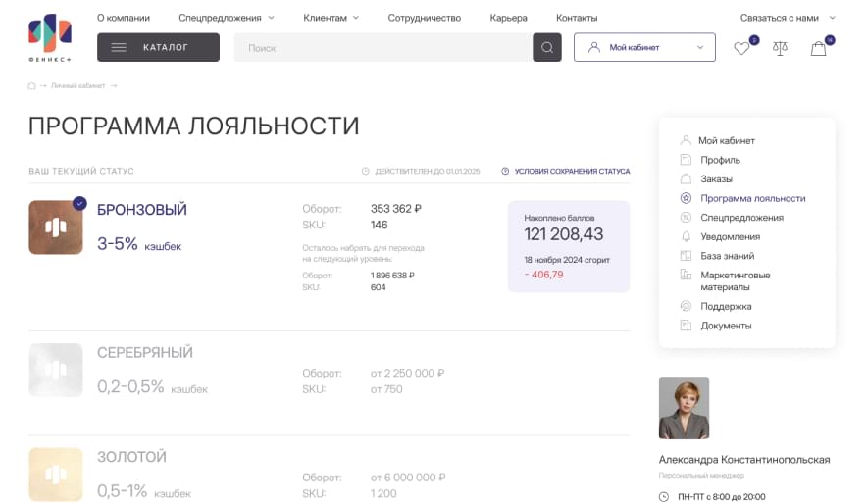Click the Поддержка icon in sidebar
This screenshot has width=866, height=504.
[686, 306]
